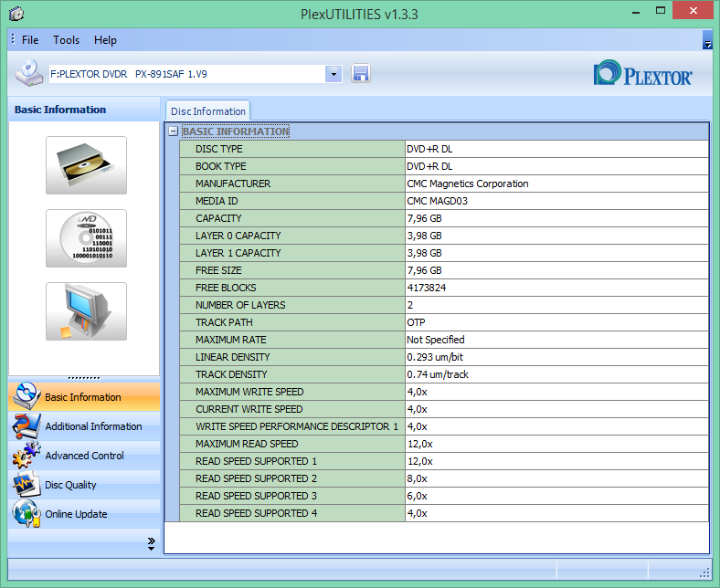Screen dimensions: 720x588
Task: Select the READ SPEED SUPPORTED 2 value 8,0x
Action: coord(417,478)
